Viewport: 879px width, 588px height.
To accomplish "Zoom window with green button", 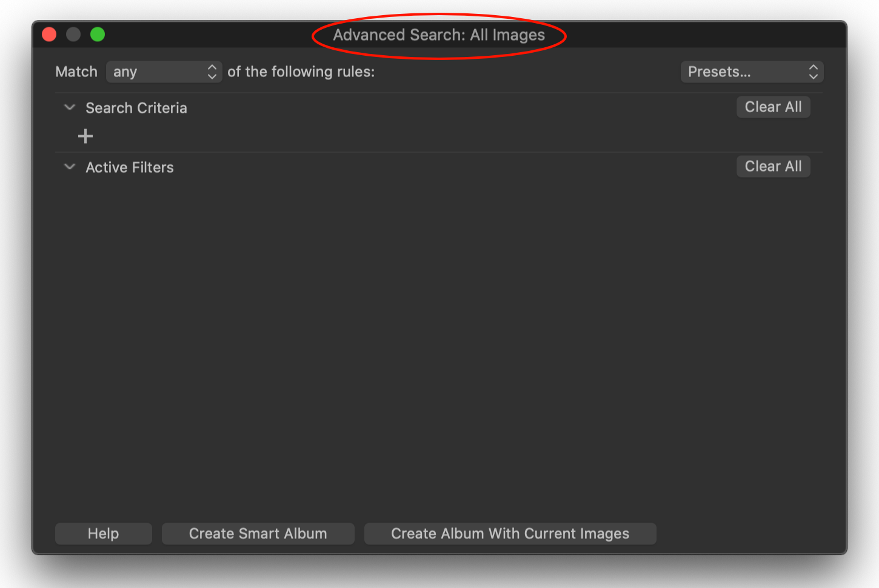I will coord(98,35).
